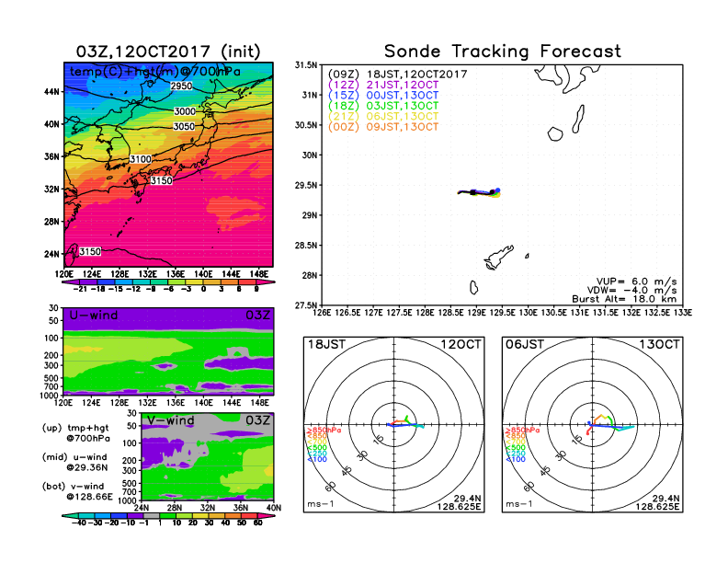Click the 'VDW= -4.0 m/s' value
The image size is (728, 563).
pyautogui.click(x=631, y=291)
